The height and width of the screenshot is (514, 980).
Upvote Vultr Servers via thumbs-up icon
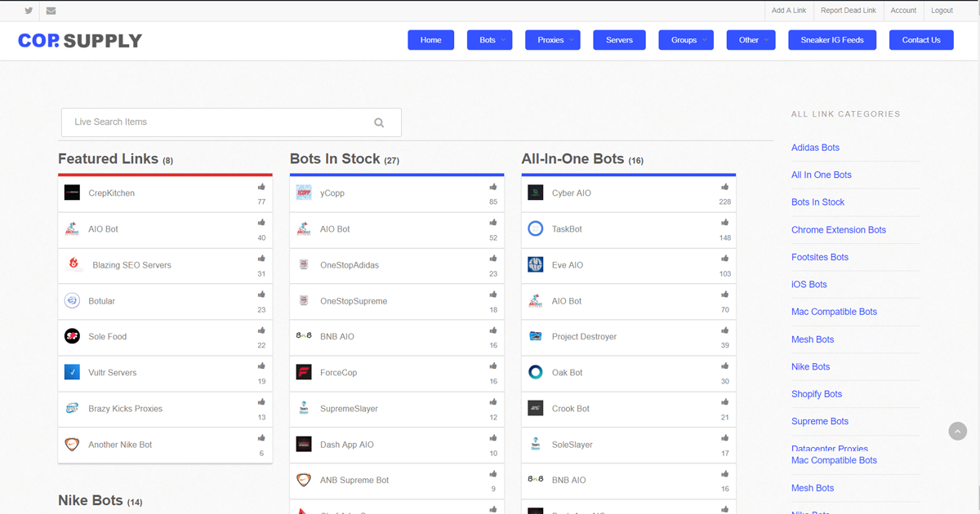pos(261,366)
